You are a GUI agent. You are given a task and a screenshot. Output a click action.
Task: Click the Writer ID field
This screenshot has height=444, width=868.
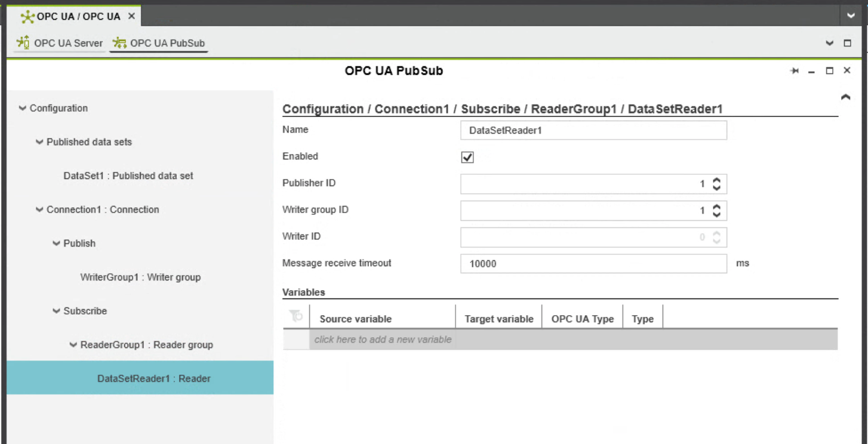(593, 238)
